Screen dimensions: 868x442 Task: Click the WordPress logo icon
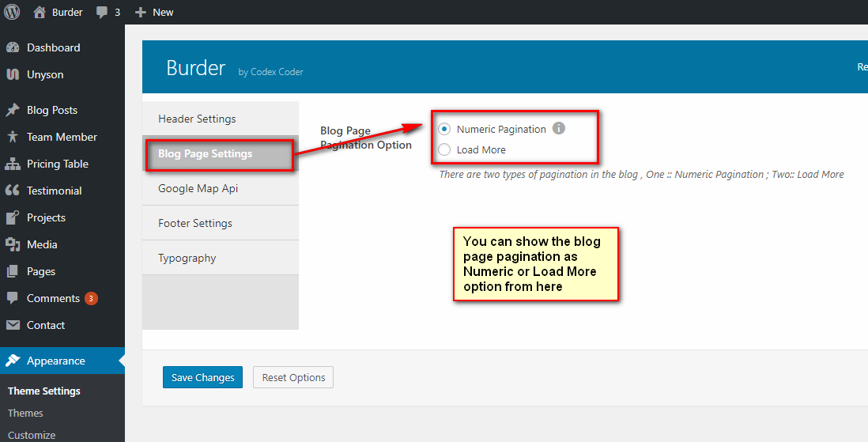tap(12, 12)
